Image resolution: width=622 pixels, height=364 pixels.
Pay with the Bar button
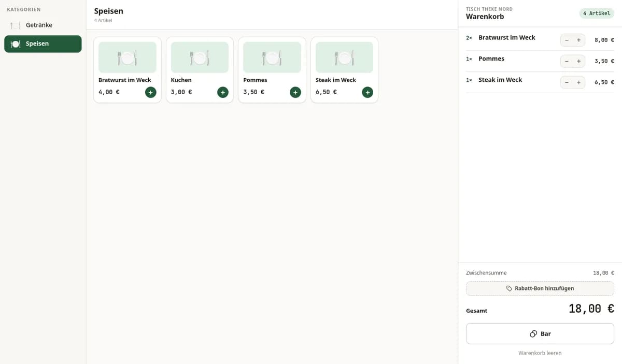pyautogui.click(x=540, y=334)
